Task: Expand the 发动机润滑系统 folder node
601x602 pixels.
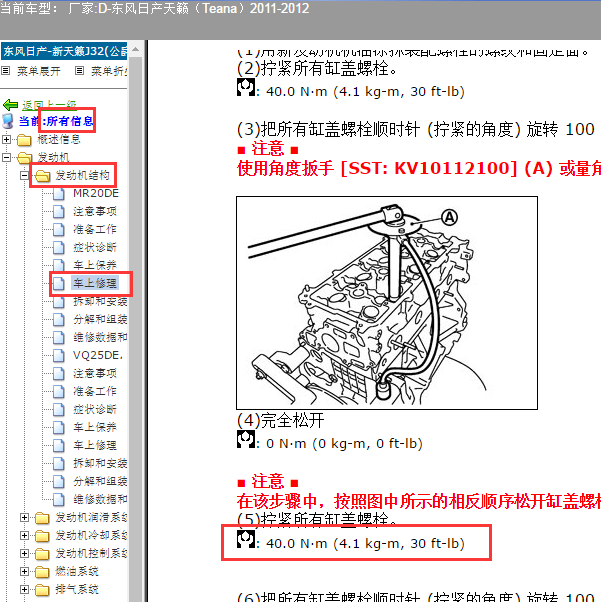Action: pyautogui.click(x=24, y=518)
